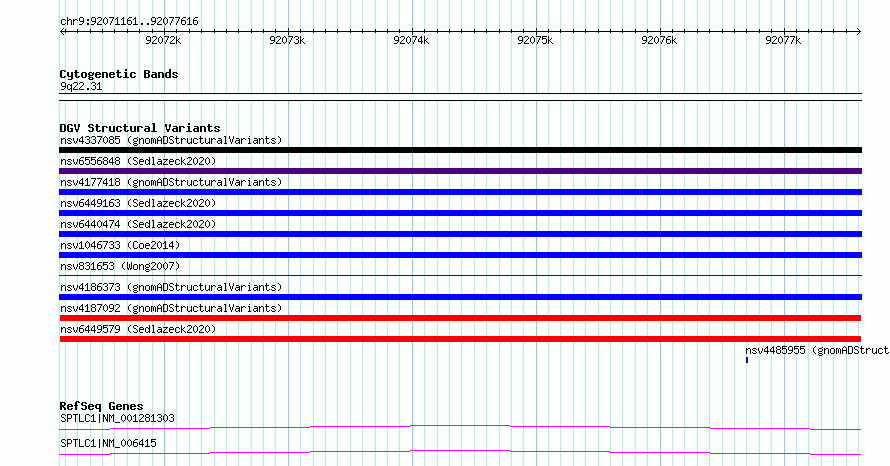
Task: Click the RefSeq Genes track title
Action: pos(101,406)
